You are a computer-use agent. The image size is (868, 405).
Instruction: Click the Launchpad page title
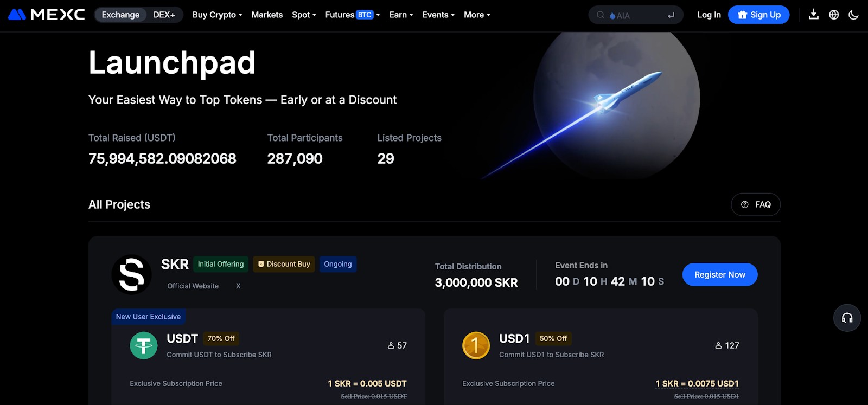(172, 63)
